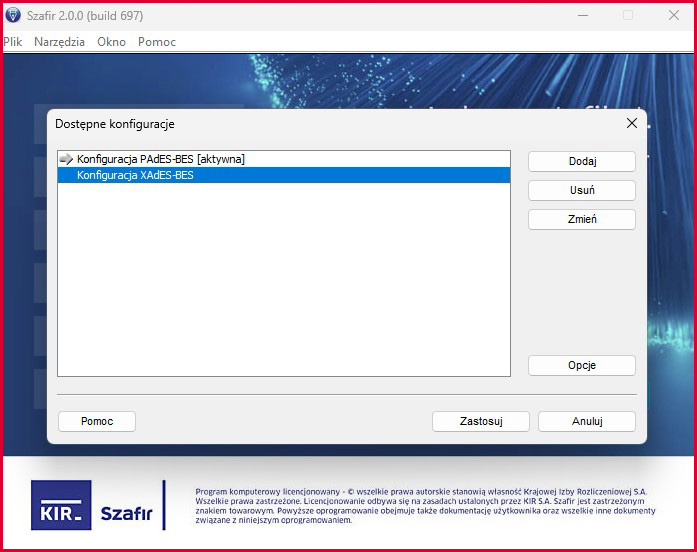Click the Szafir wordmark next to KIR logo
This screenshot has height=552, width=697.
point(127,513)
